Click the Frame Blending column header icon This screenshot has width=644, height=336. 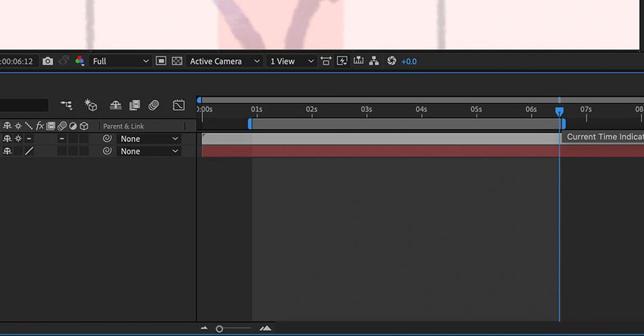coord(51,126)
